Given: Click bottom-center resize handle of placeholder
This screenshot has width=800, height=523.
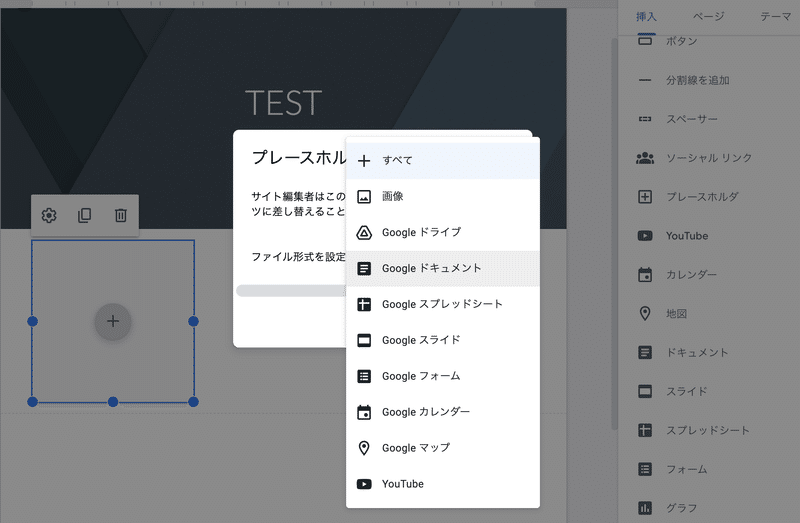Looking at the screenshot, I should [113, 402].
